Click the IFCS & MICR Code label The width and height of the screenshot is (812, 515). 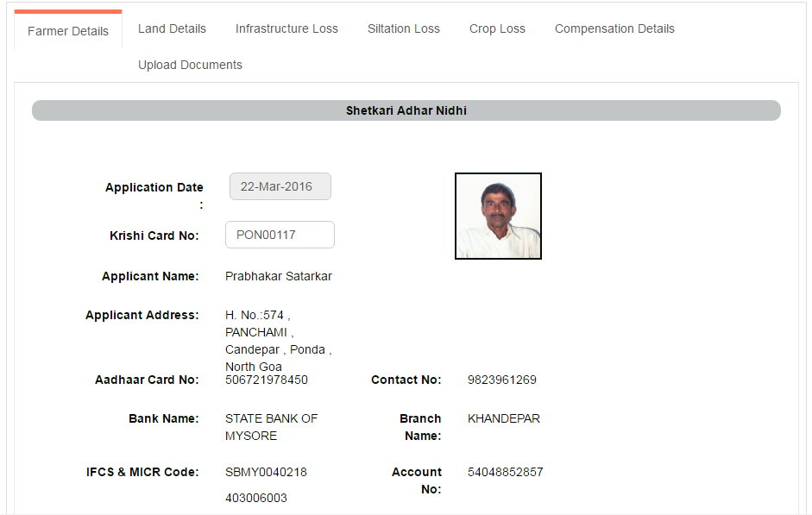pos(142,472)
